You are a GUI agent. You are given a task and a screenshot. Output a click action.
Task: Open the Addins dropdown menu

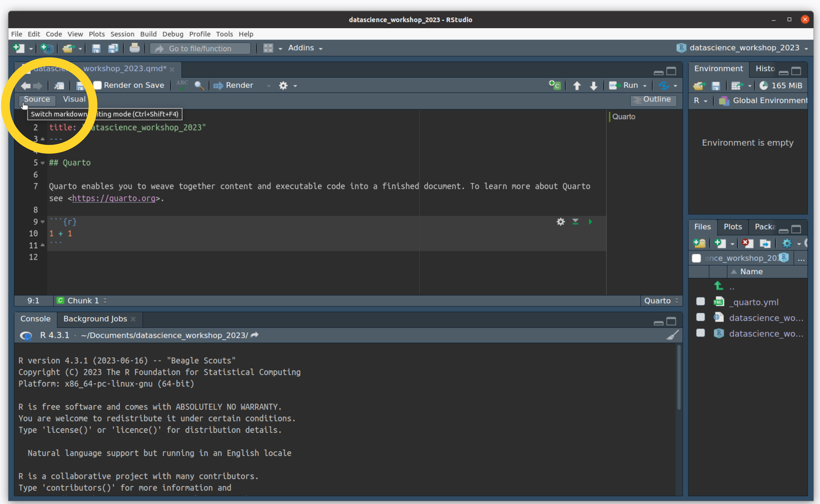[305, 48]
